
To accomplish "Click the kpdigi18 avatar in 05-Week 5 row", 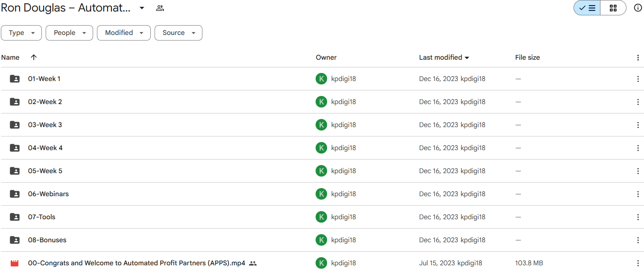I will (x=321, y=171).
